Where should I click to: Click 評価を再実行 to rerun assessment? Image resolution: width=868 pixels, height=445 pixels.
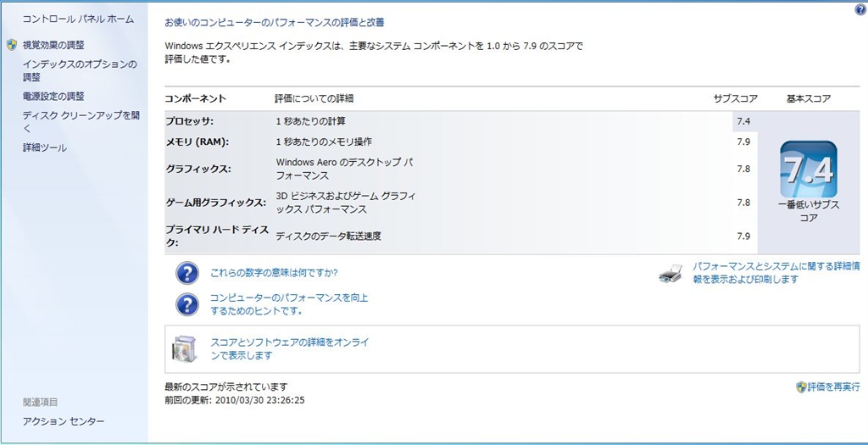tap(834, 387)
